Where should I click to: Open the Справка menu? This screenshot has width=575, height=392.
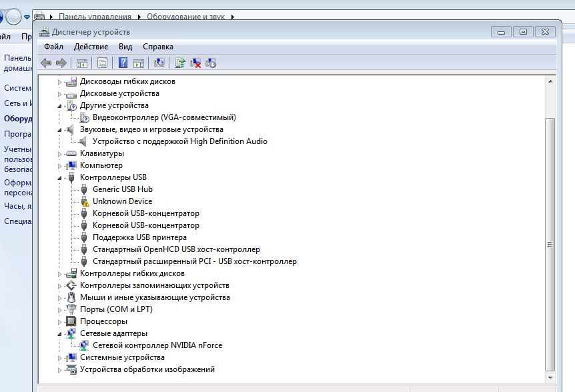[x=157, y=47]
